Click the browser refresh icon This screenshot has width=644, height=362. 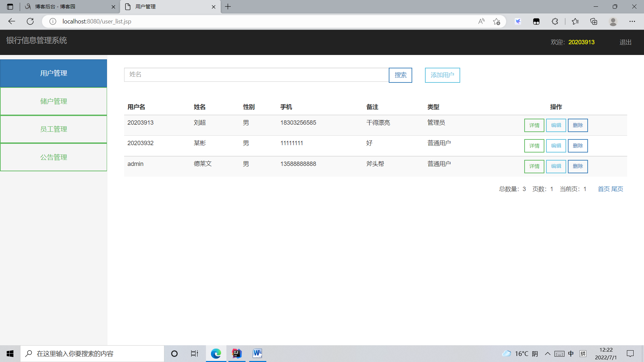[x=30, y=21]
